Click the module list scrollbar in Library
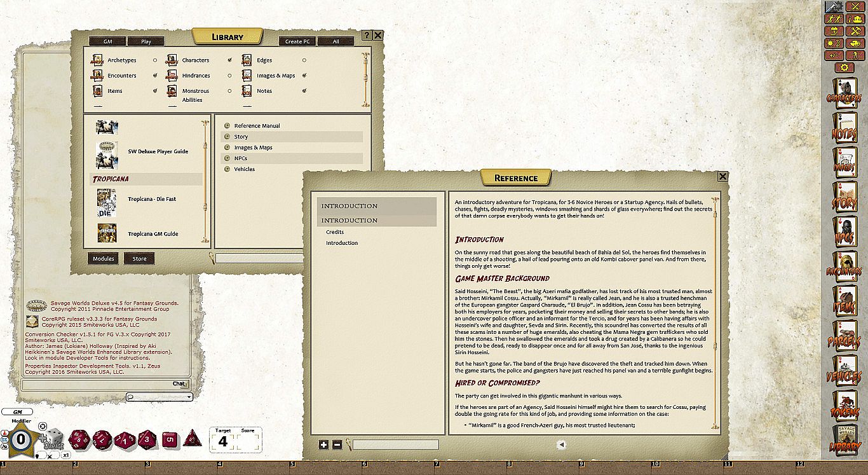This screenshot has width=868, height=475. click(x=205, y=181)
